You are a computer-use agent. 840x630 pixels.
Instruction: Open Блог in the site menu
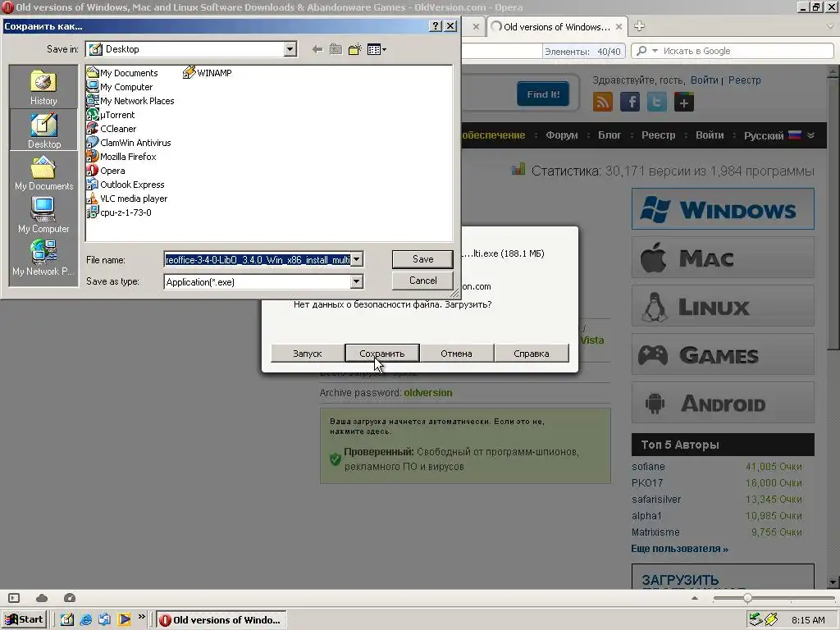[x=609, y=135]
